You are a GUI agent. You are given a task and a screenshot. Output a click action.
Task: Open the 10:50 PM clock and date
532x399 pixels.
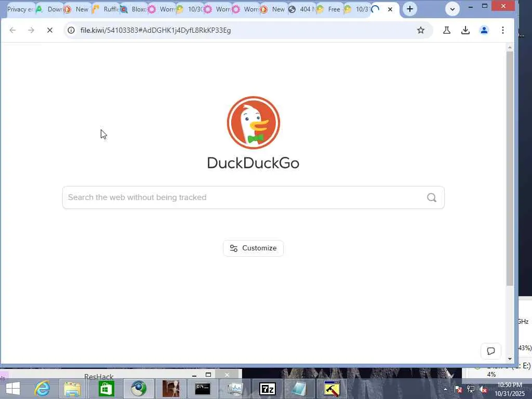[510, 389]
